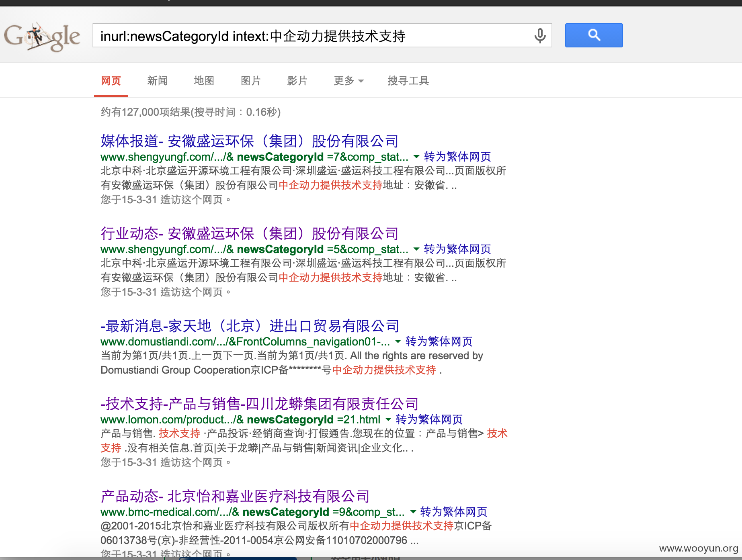Expand the arrow next to first shengyungf.com result
742x560 pixels.
point(416,157)
